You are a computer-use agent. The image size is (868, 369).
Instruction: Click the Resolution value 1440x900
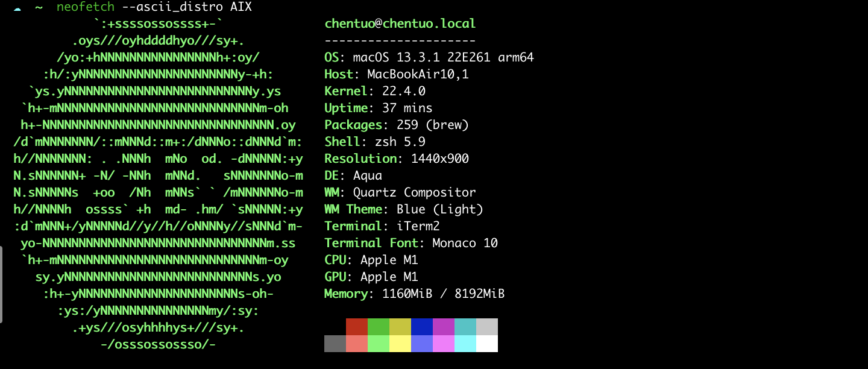(439, 159)
